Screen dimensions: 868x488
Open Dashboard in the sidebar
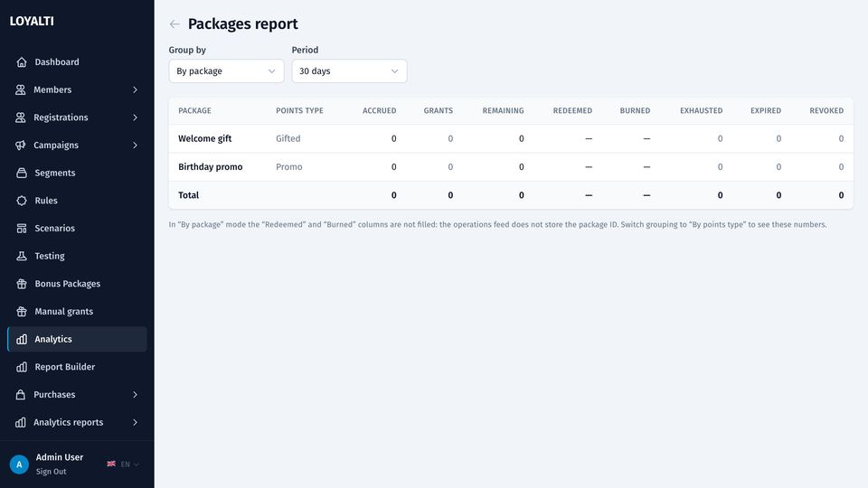pos(77,62)
